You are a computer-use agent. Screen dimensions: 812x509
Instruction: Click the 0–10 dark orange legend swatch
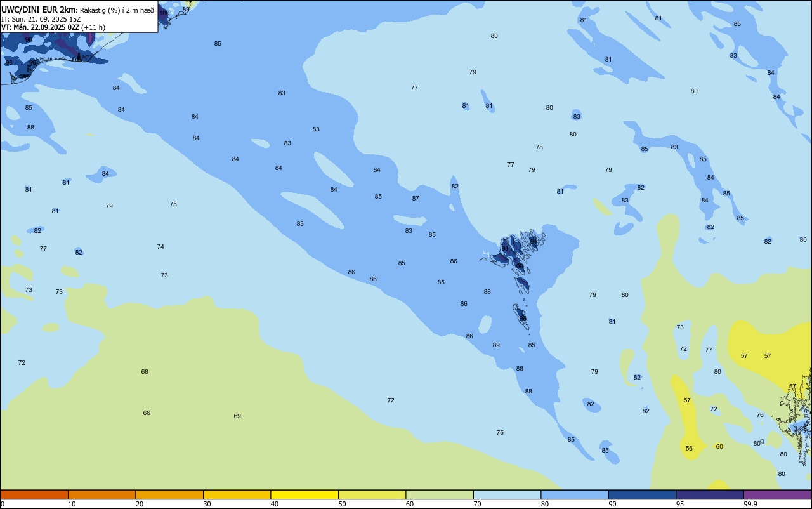[34, 494]
